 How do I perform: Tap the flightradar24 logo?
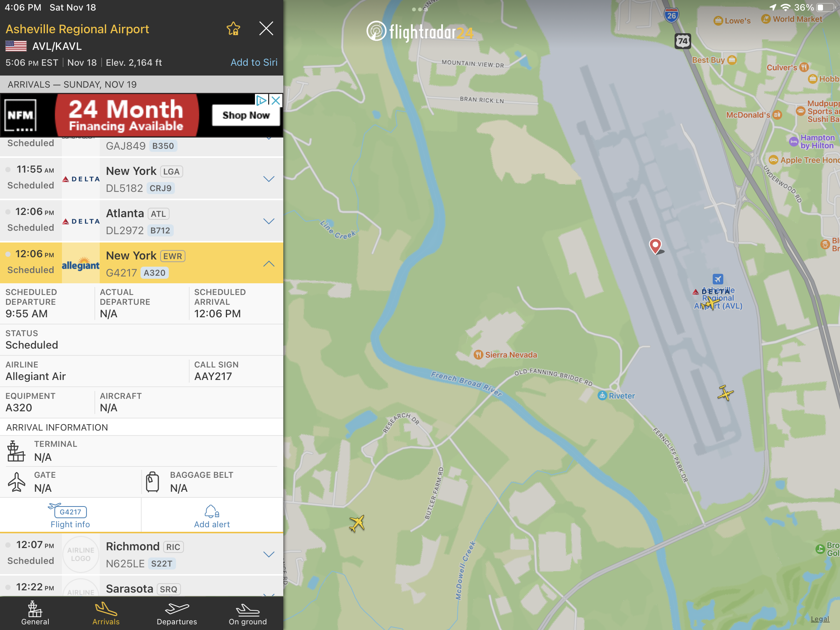420,32
